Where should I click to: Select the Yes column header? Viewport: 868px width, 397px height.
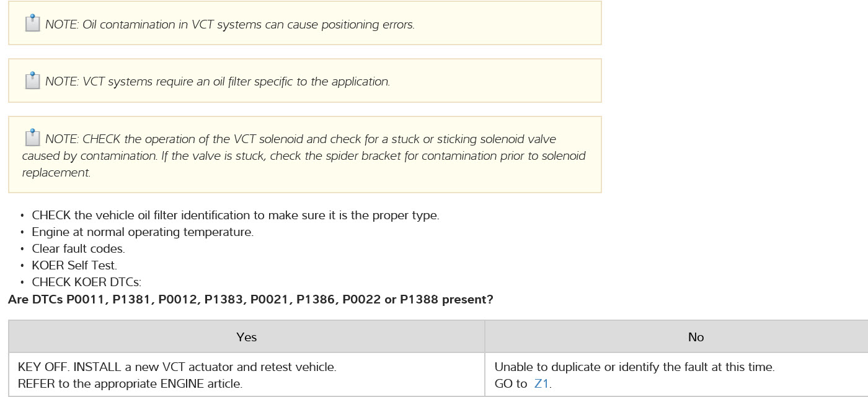click(246, 337)
